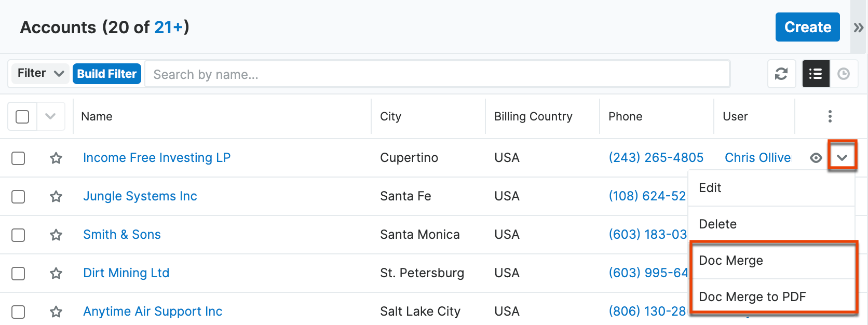This screenshot has width=868, height=325.
Task: Refresh the accounts list
Action: 781,74
